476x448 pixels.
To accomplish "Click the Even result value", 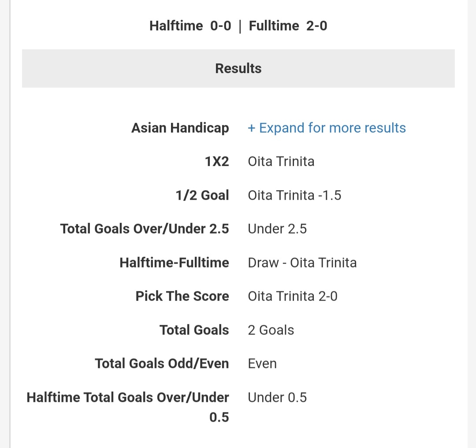I will [x=262, y=364].
